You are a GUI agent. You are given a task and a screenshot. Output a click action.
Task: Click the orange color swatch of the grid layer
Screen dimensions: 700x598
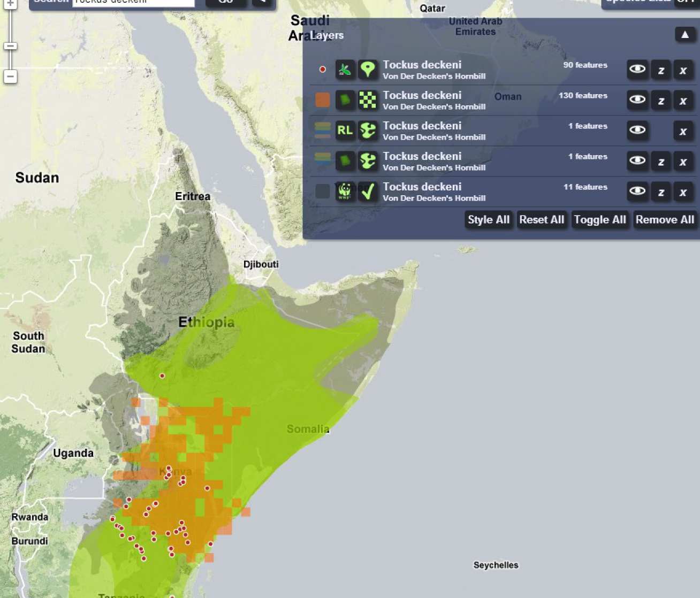(323, 100)
